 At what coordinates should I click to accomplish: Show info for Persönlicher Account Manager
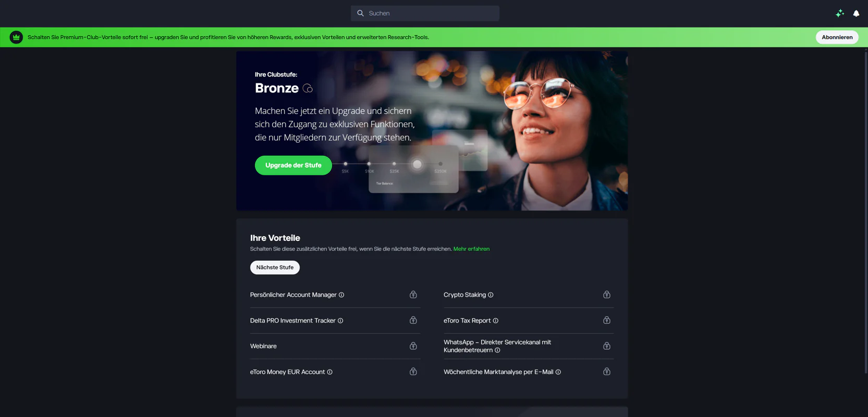(x=341, y=295)
